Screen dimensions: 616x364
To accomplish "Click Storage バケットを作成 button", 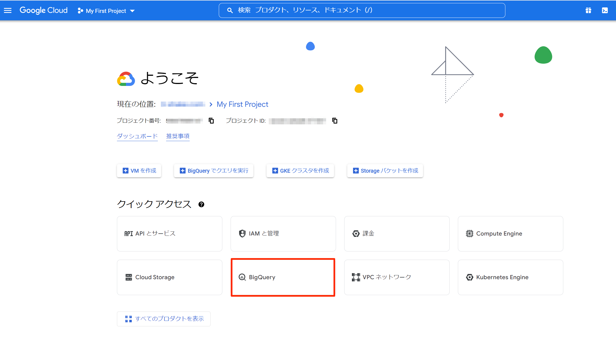I will 385,171.
